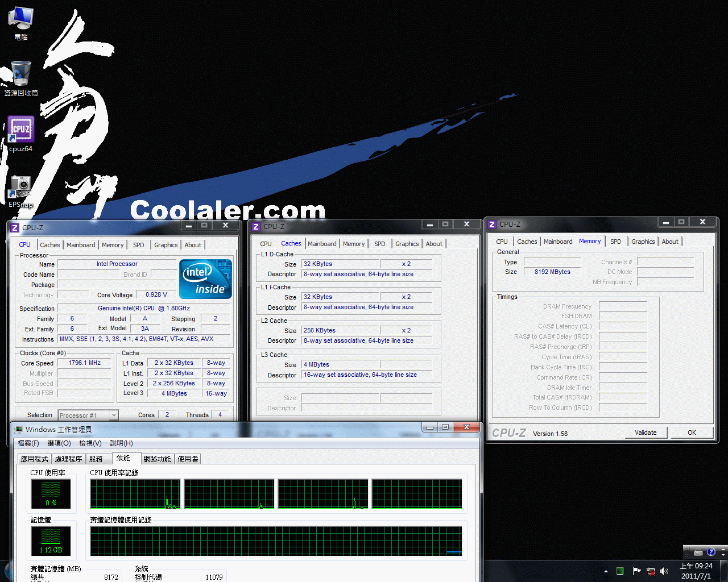Click the volume speaker icon in system tray
Viewport: 728px width, 582px height.
pos(664,571)
